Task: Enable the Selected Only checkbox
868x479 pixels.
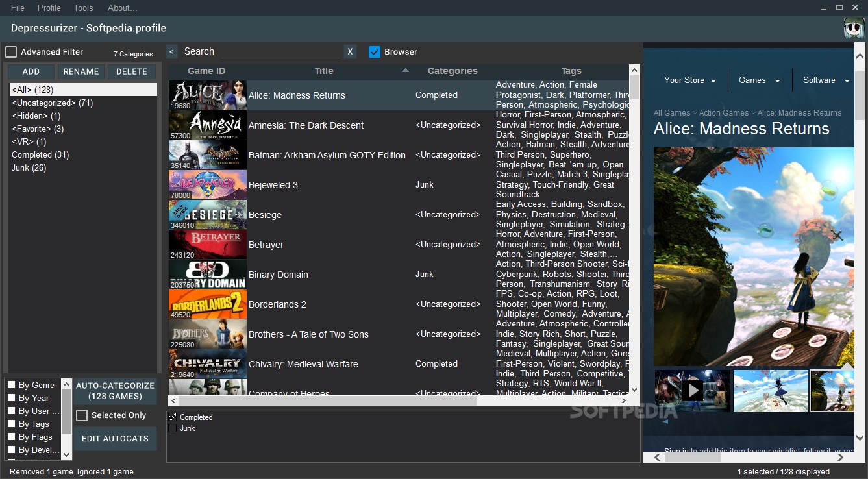Action: [x=82, y=415]
